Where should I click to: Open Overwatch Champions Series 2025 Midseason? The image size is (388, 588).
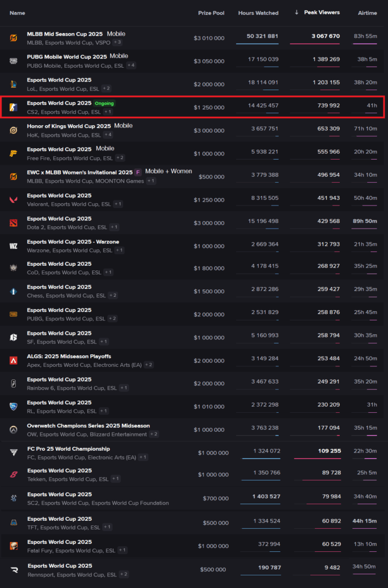[88, 426]
